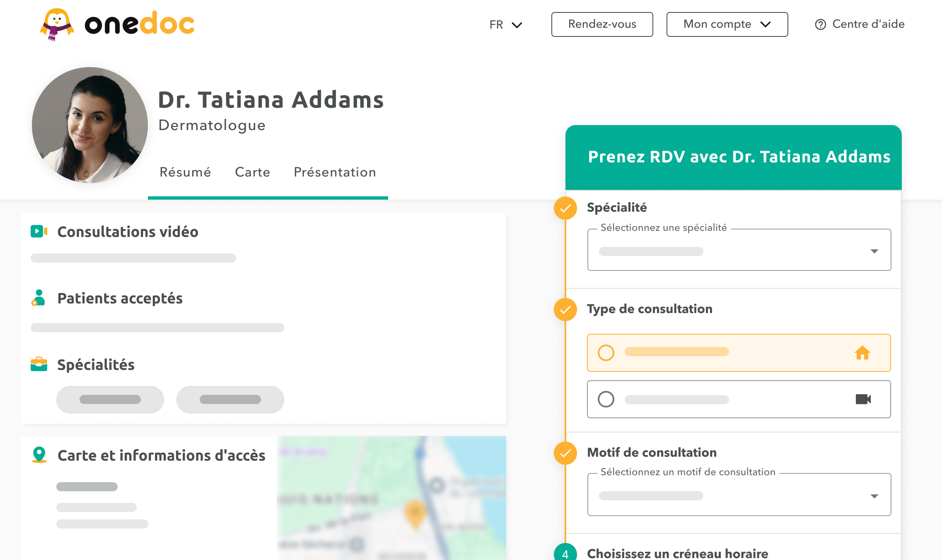Click the map pin icon for Carte et informations d'accès
The image size is (942, 560).
click(39, 454)
